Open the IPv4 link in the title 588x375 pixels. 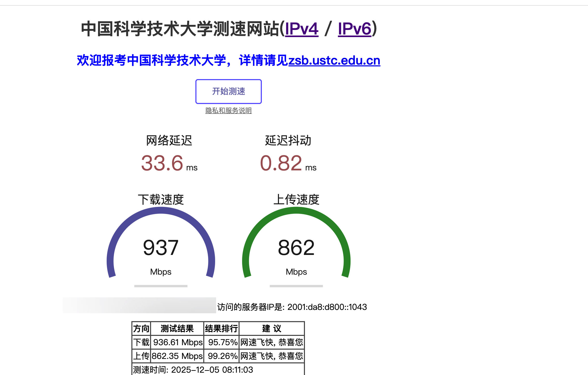pos(302,29)
